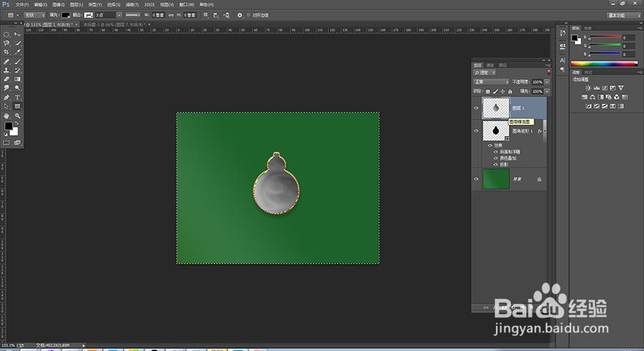This screenshot has height=351, width=644.
Task: Add a Brightness/Contrast adjustment
Action: [588, 88]
